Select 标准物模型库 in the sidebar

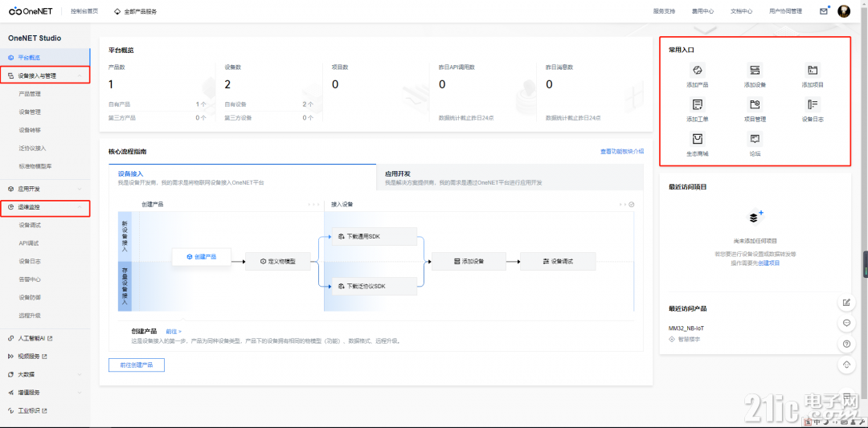[35, 166]
